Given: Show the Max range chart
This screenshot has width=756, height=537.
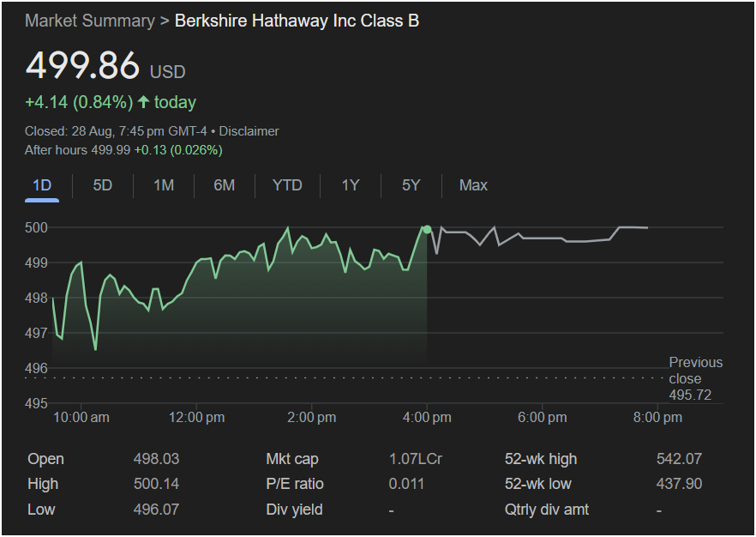Looking at the screenshot, I should coord(473,185).
